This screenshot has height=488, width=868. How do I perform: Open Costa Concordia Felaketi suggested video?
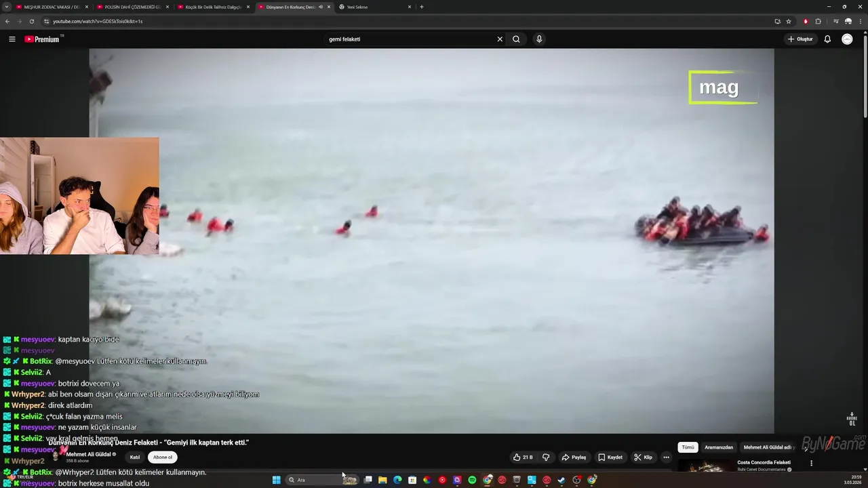point(764,462)
